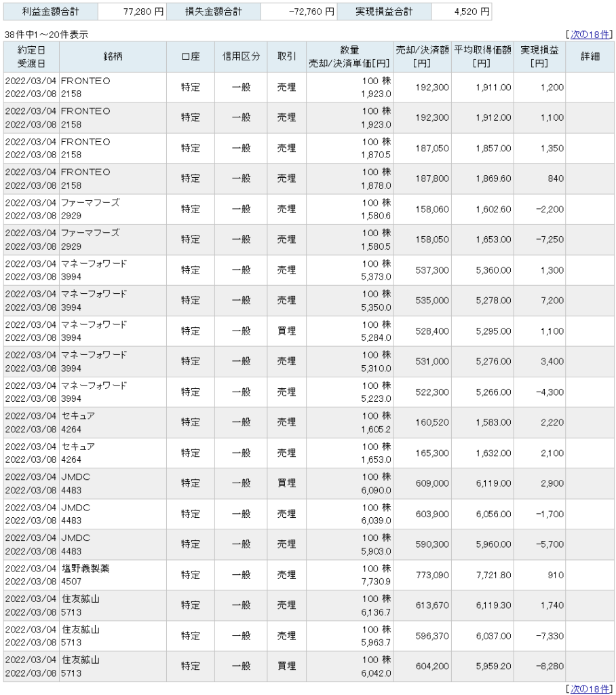This screenshot has width=616, height=695.
Task: Select realized profit 2,900 for JMDC
Action: [552, 483]
